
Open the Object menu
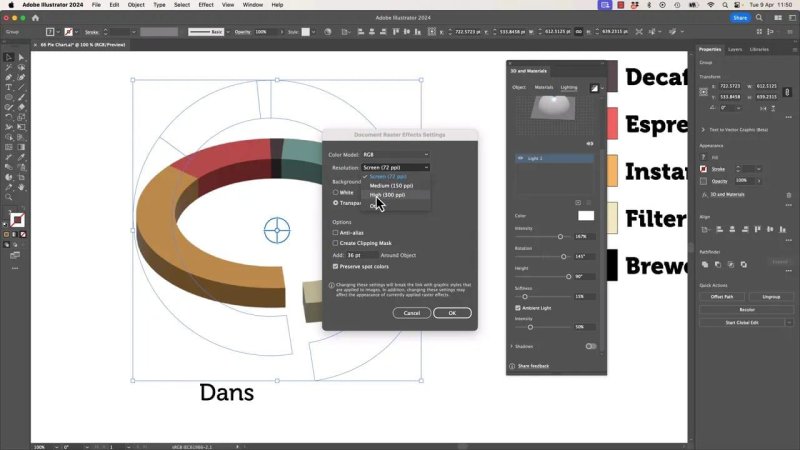pos(136,5)
